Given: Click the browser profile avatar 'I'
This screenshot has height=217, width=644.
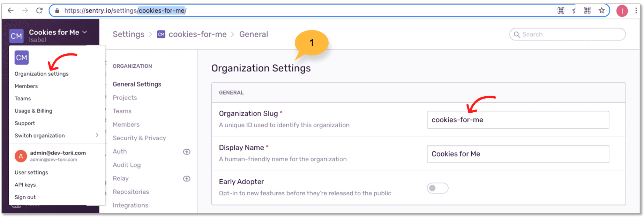Looking at the screenshot, I should coord(622,11).
